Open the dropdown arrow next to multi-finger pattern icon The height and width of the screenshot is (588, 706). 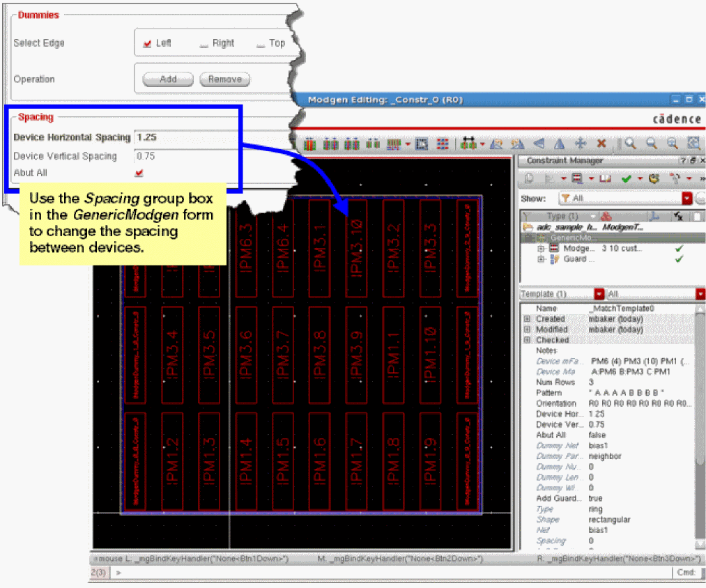point(408,144)
